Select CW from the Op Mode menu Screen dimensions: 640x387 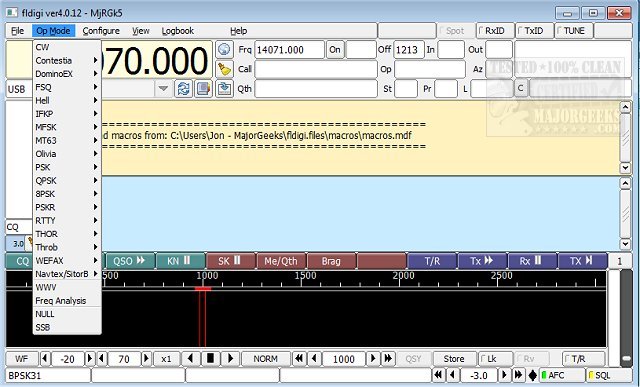(67, 47)
